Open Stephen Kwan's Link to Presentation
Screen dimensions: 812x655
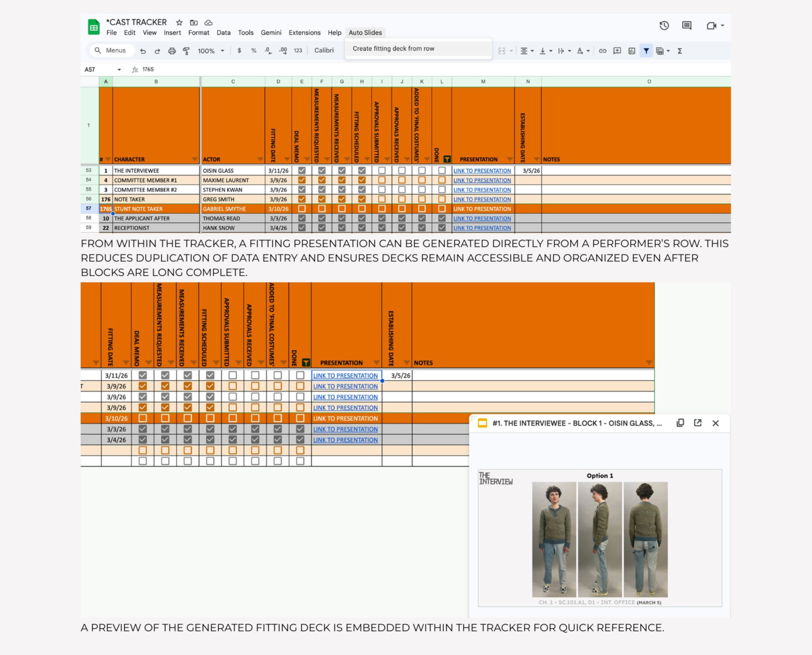(x=482, y=190)
